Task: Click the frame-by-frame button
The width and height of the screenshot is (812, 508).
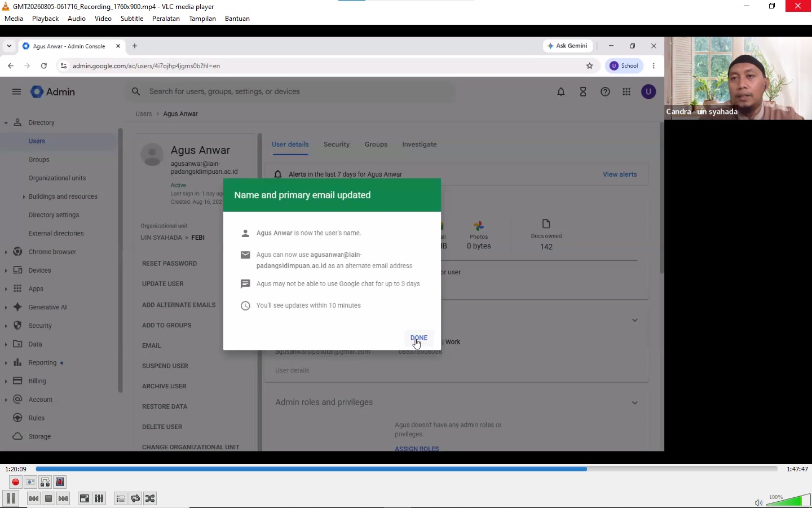Action: pos(60,482)
